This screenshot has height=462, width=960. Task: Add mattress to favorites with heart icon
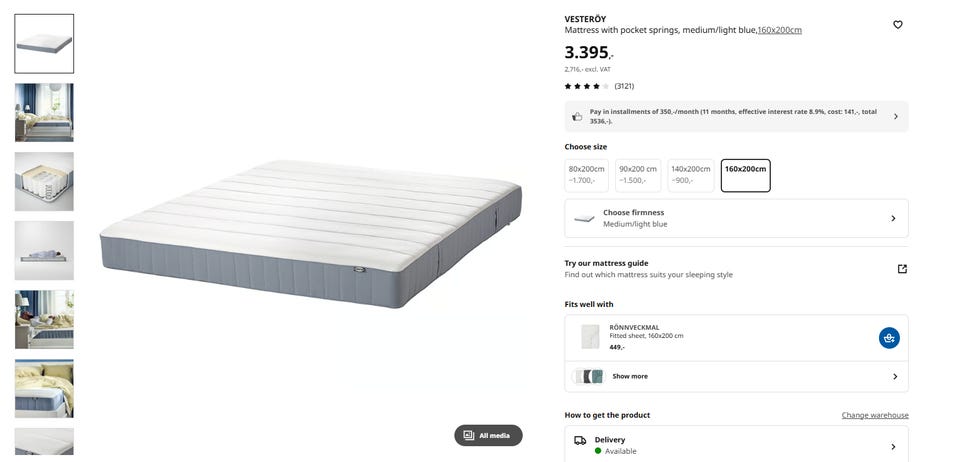[x=898, y=24]
